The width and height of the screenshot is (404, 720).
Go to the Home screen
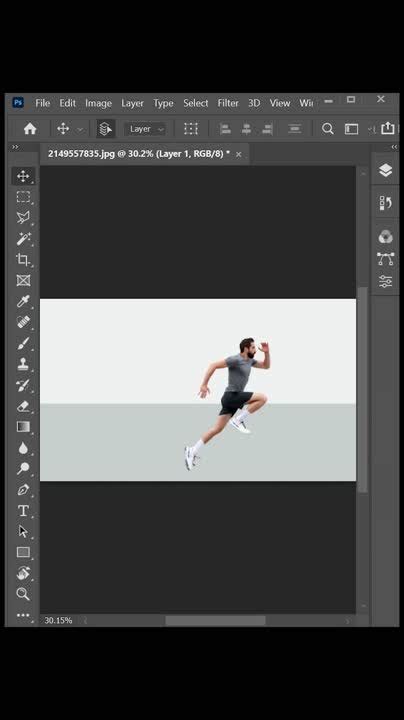30,129
